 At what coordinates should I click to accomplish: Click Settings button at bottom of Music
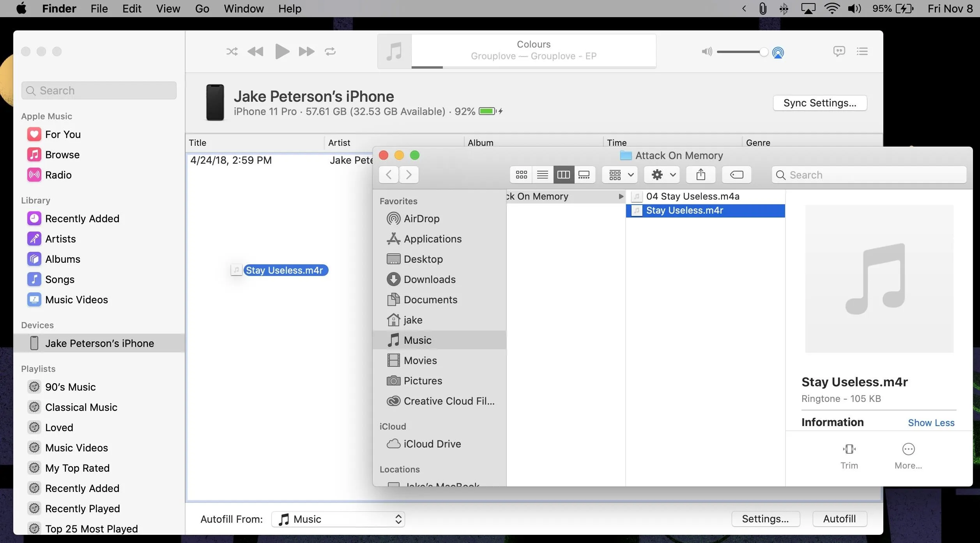point(765,519)
